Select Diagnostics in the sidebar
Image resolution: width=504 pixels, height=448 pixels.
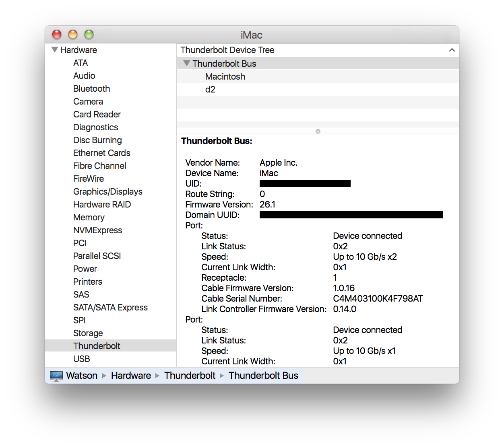[x=111, y=127]
